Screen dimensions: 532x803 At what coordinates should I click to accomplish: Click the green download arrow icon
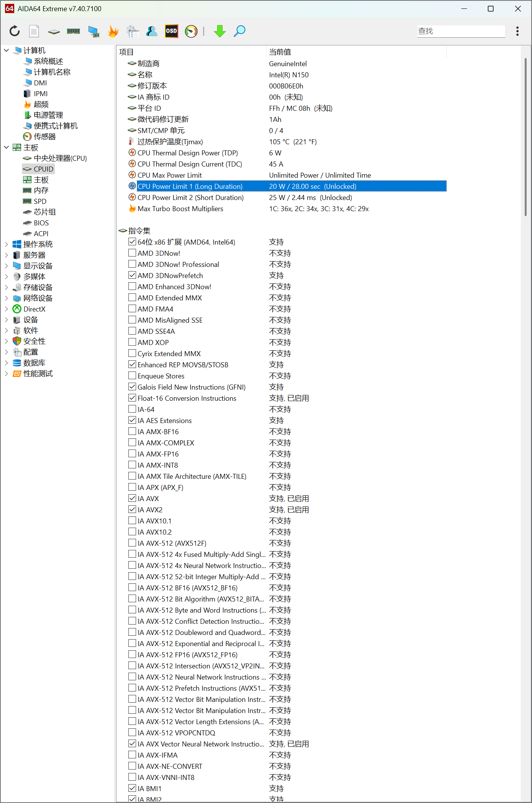tap(220, 31)
